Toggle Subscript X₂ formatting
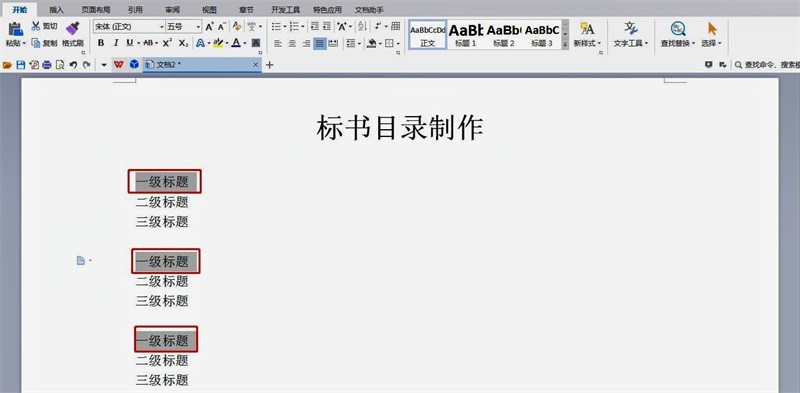The height and width of the screenshot is (393, 800). [183, 43]
